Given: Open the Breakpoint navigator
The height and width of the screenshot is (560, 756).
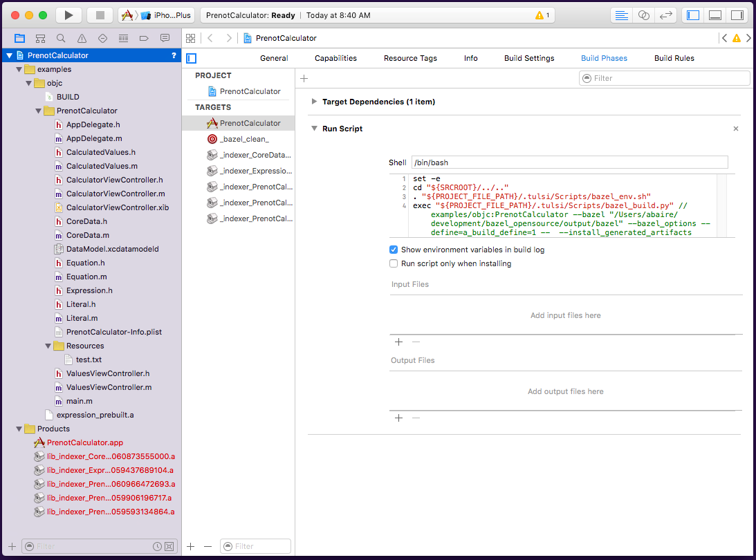Looking at the screenshot, I should 144,38.
